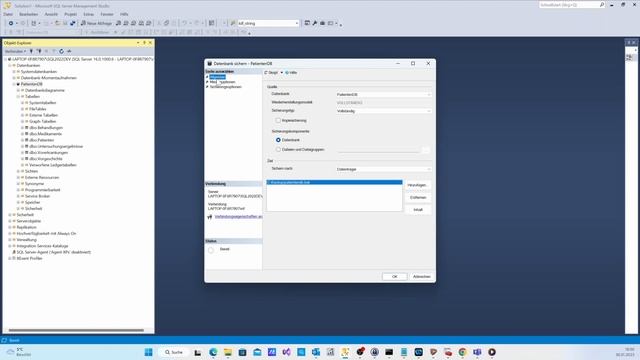Open the Projekt menu
Image resolution: width=640 pixels, height=360 pixels.
point(70,14)
